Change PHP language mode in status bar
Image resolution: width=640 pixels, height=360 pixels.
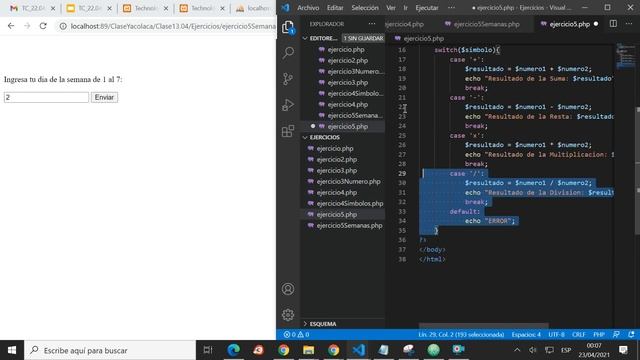click(x=599, y=335)
